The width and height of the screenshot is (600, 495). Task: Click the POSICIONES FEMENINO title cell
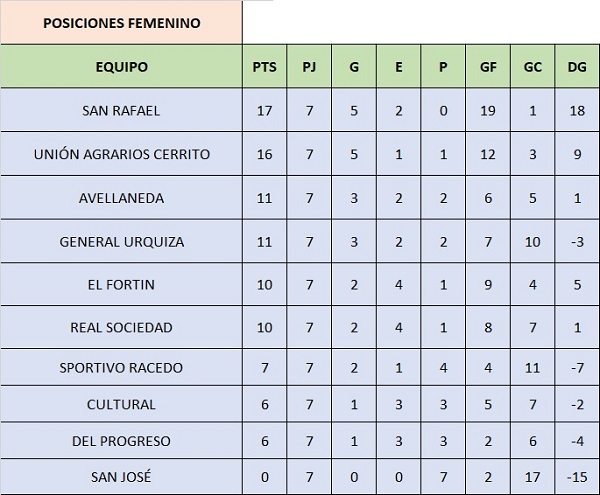121,23
